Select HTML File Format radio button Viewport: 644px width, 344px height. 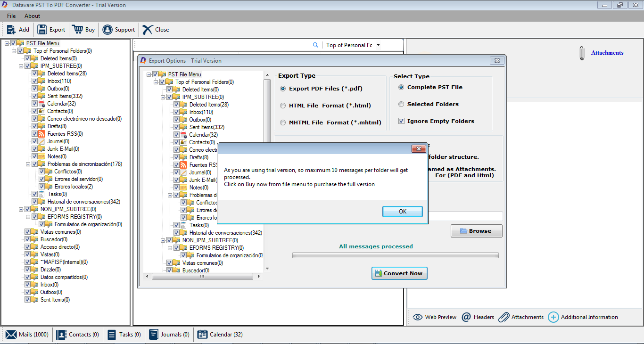click(283, 106)
